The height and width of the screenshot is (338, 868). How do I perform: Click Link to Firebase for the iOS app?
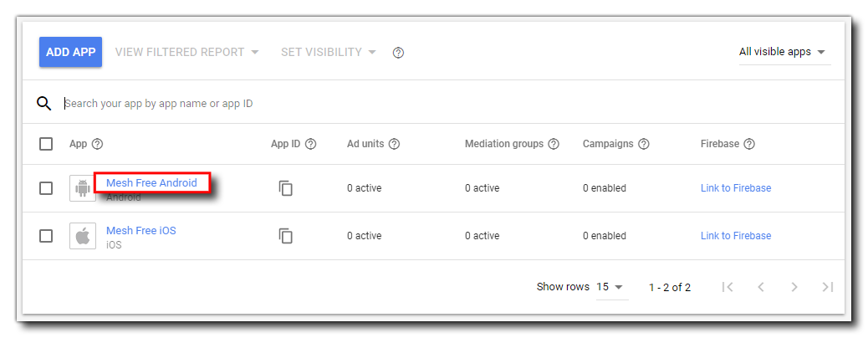(735, 236)
